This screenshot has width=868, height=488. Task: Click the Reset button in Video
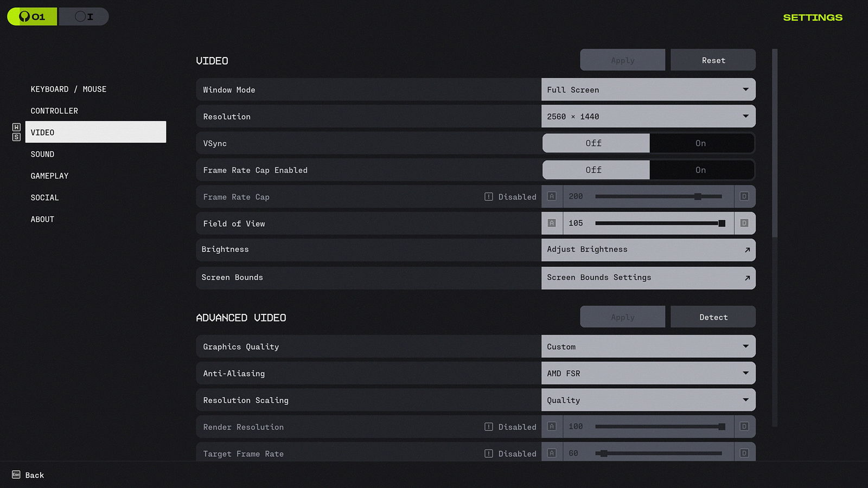(x=713, y=60)
